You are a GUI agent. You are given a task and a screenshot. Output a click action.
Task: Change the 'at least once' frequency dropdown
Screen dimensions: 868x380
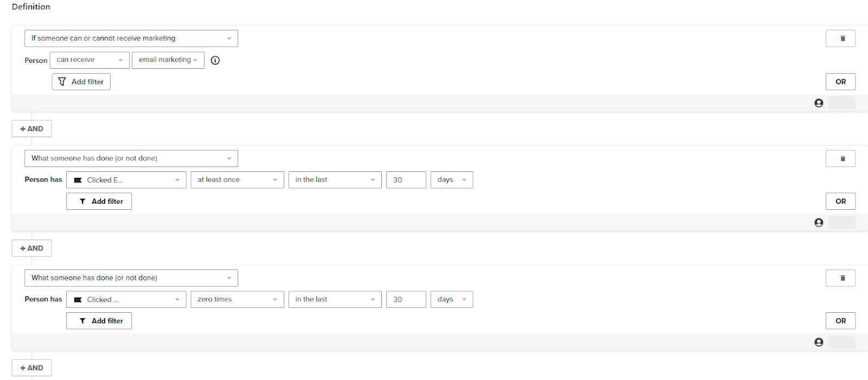237,180
